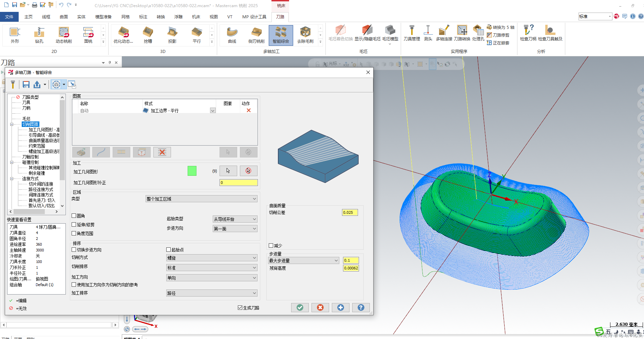644x339 pixels.
Task: Open 刀路转换 toolpath transform tool
Action: (462, 33)
